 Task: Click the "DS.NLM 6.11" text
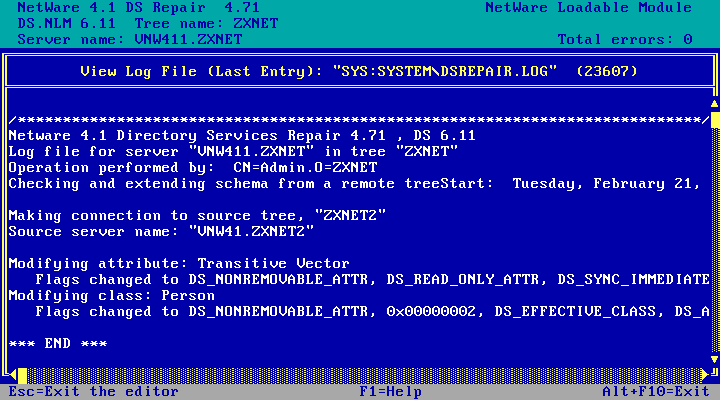(x=67, y=23)
